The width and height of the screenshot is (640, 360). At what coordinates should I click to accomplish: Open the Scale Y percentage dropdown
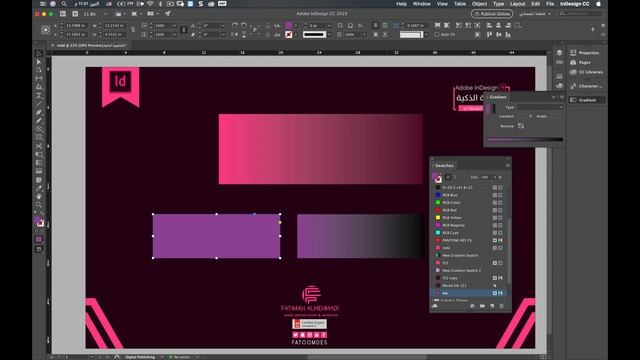pyautogui.click(x=175, y=35)
